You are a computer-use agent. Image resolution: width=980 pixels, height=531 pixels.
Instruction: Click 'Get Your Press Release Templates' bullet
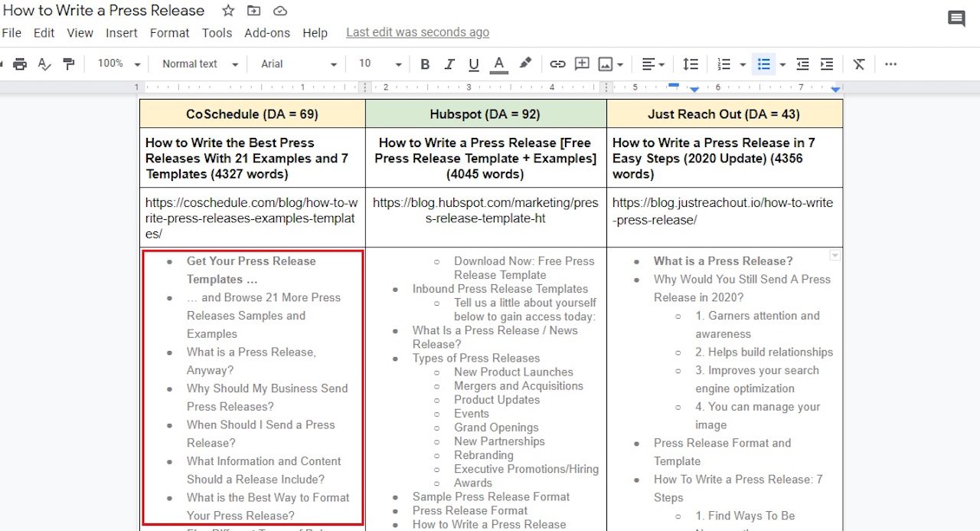(251, 270)
